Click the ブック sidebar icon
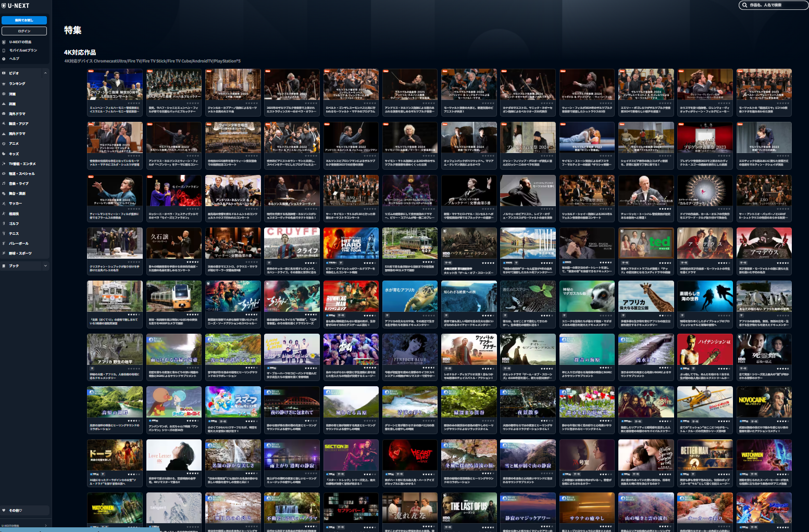The image size is (809, 532). click(4, 265)
